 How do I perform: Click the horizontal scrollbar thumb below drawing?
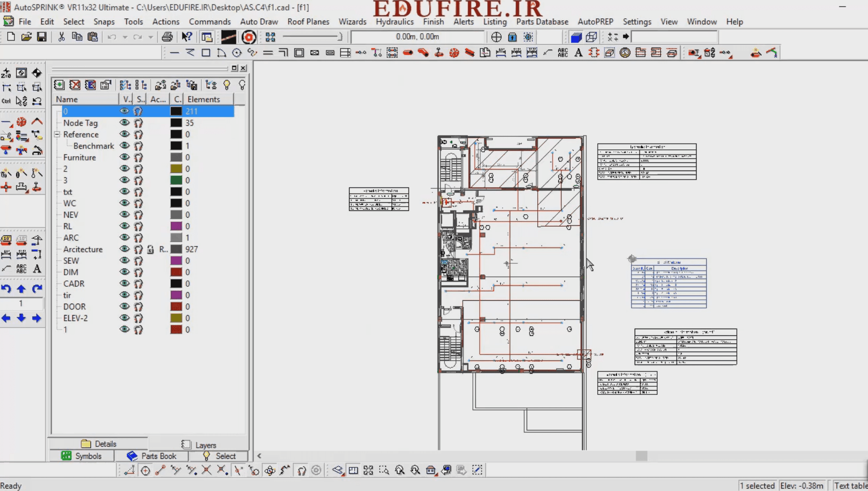click(641, 455)
